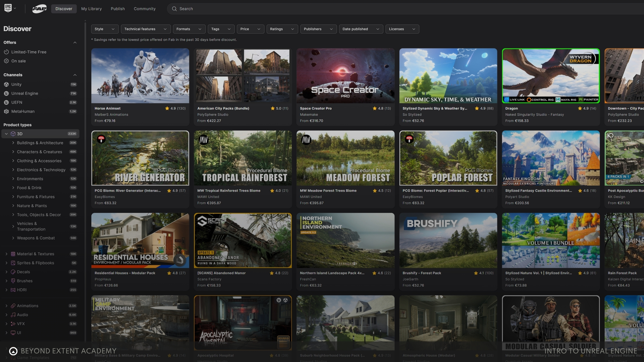
Task: Collapse the Offers section
Action: tap(75, 42)
